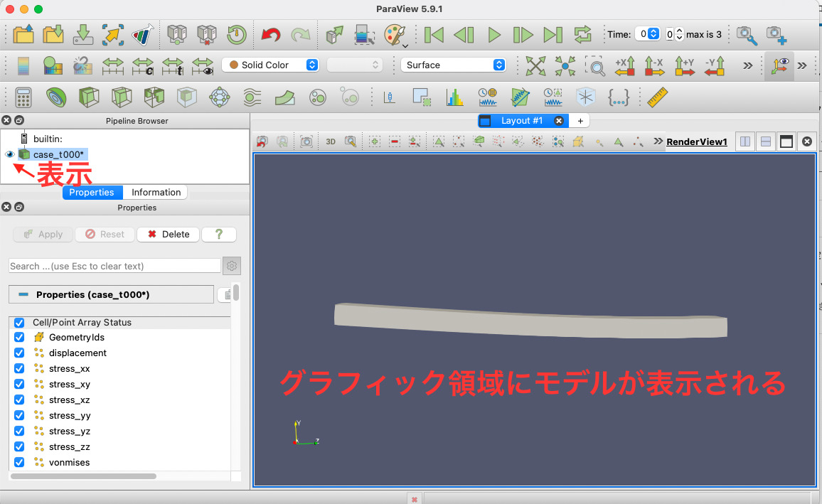Launch the Ruler measurement tool
The image size is (822, 504).
pyautogui.click(x=656, y=97)
